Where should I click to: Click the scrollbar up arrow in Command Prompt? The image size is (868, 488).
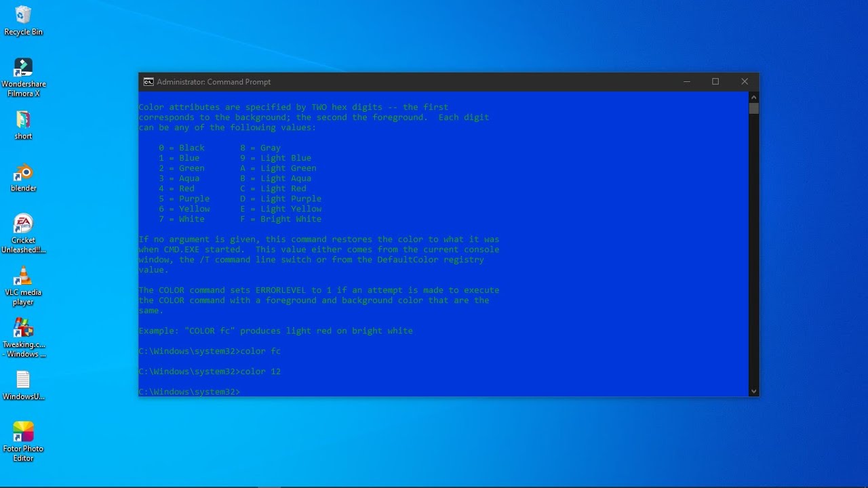(753, 97)
